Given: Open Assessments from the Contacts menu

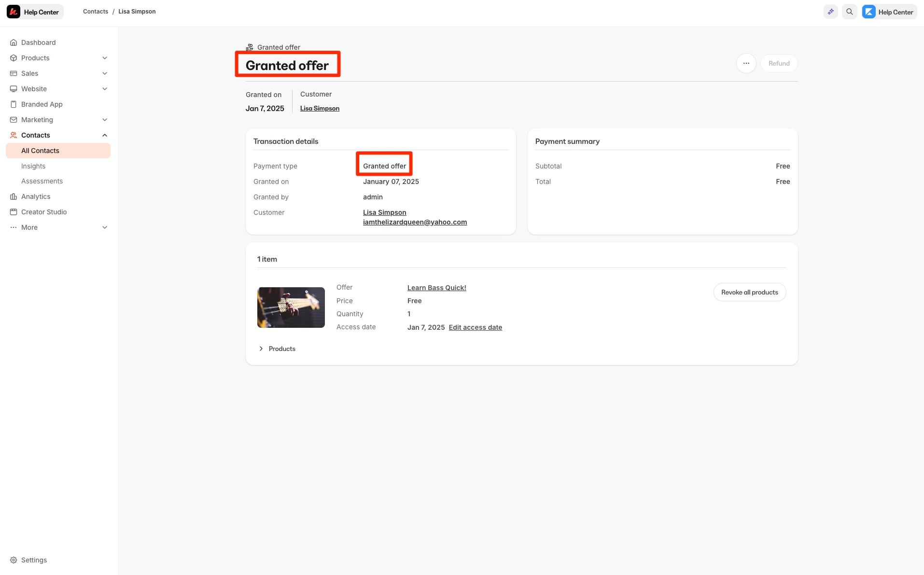Looking at the screenshot, I should pos(42,181).
